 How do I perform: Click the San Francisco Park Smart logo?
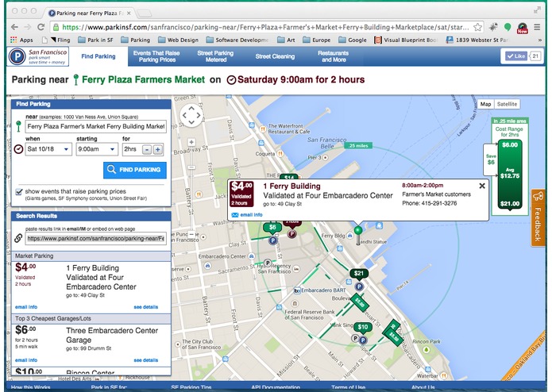[x=38, y=56]
